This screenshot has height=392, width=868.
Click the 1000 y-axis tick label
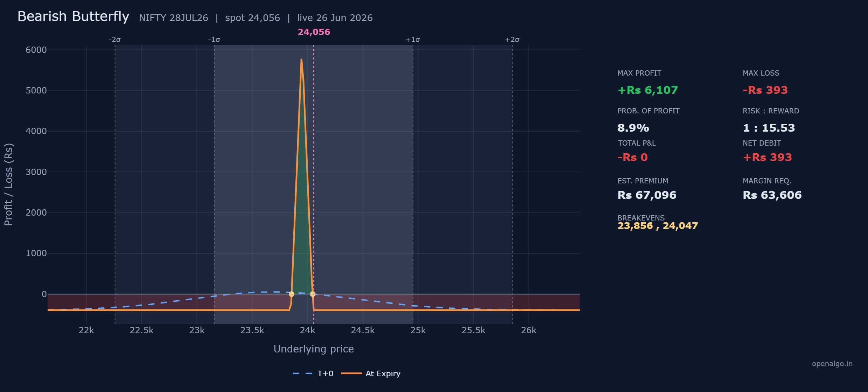[36, 253]
